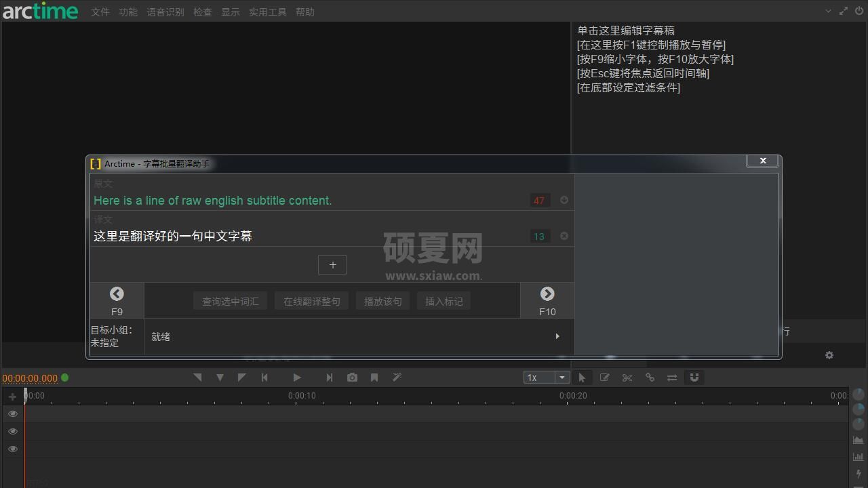The image size is (868, 488).
Task: Click the 00:00:00.000 timecode display
Action: coord(30,378)
